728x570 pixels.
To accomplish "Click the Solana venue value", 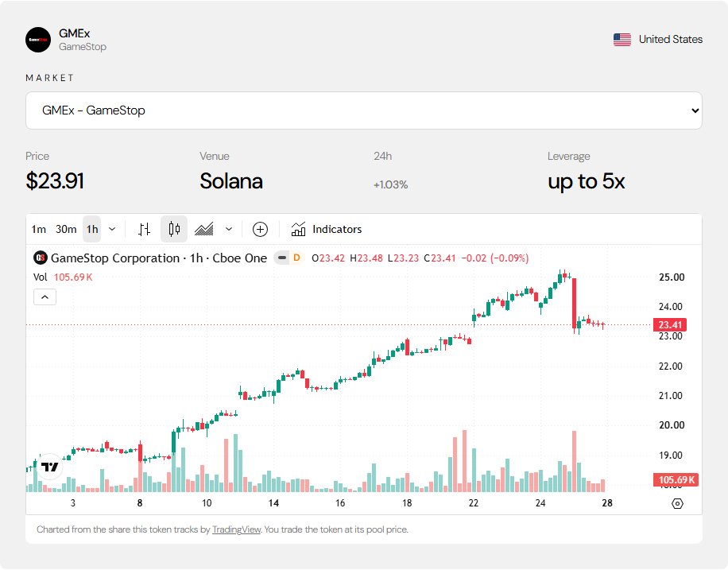I will click(x=231, y=181).
